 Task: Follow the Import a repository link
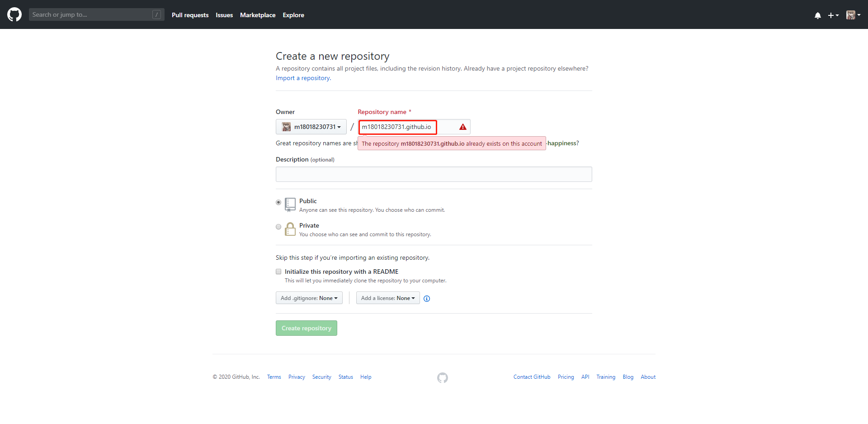(303, 78)
